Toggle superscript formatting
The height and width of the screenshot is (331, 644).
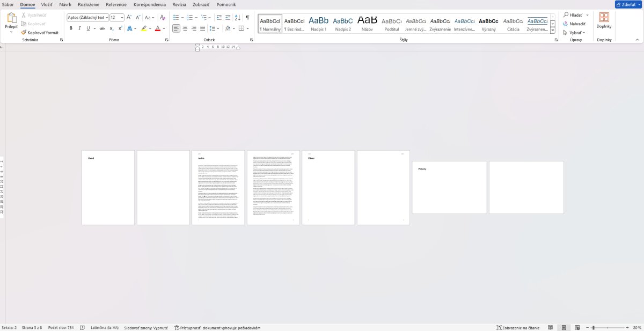point(120,28)
